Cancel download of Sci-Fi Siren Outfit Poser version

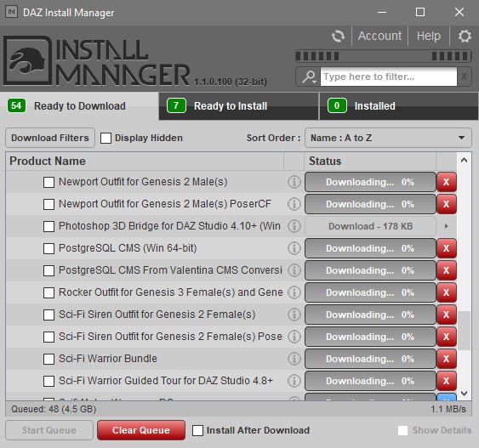click(447, 337)
